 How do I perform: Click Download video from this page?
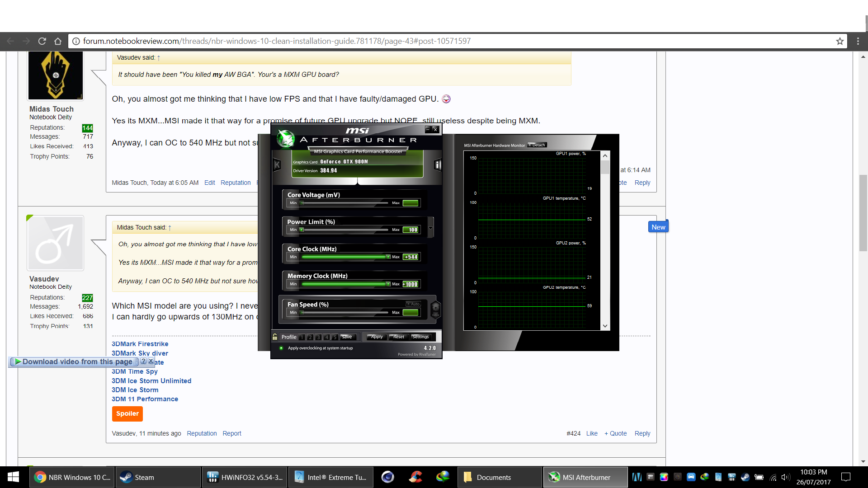(x=74, y=361)
